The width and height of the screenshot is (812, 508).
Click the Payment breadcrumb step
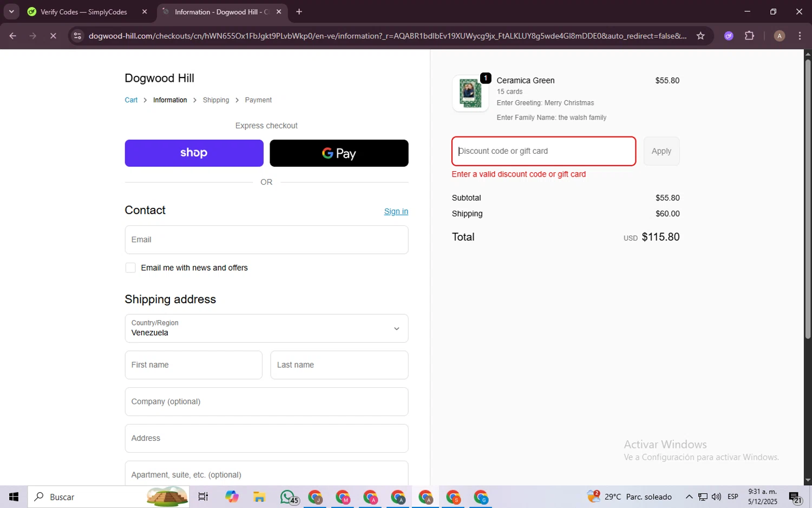(x=258, y=100)
